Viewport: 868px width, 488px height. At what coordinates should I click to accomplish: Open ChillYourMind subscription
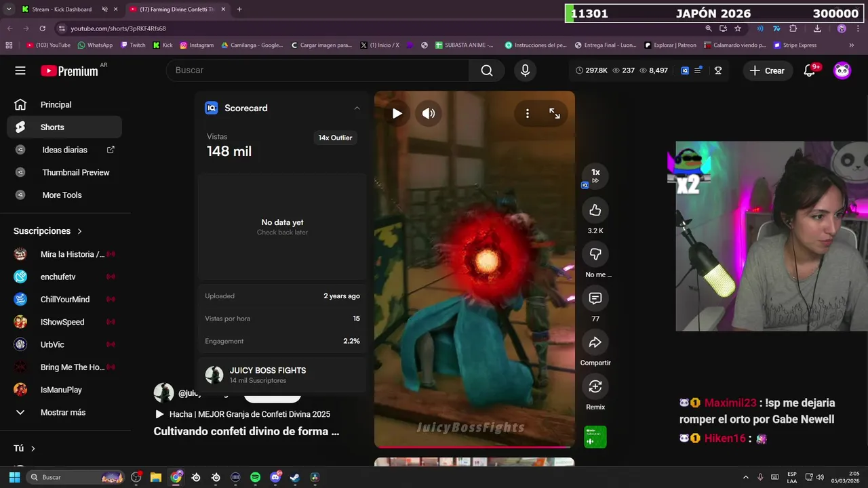[64, 299]
